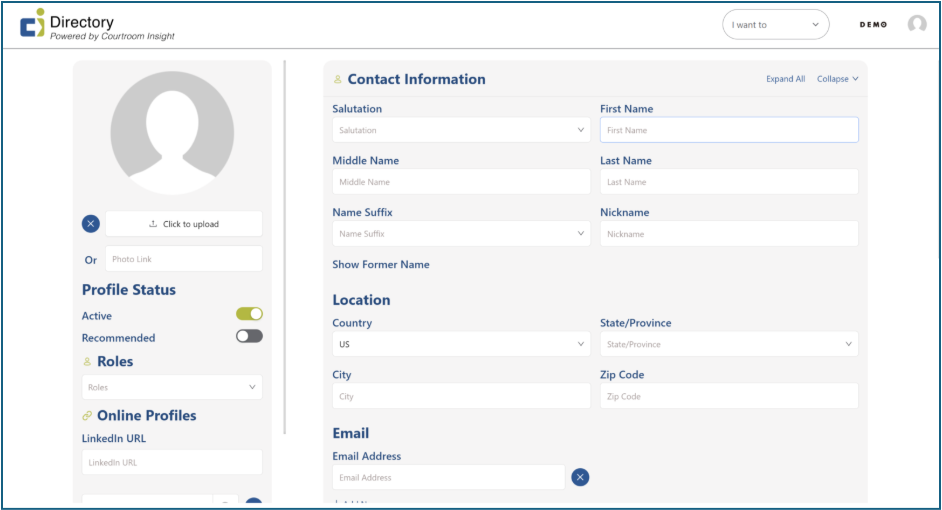The width and height of the screenshot is (942, 510).
Task: Click Show Former Name link
Action: (381, 265)
